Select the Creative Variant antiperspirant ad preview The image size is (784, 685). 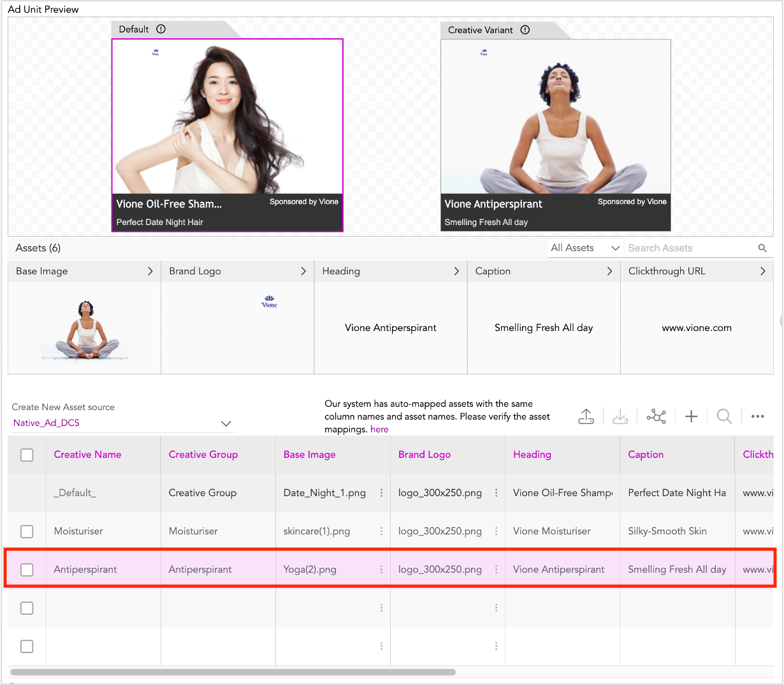[x=556, y=135]
